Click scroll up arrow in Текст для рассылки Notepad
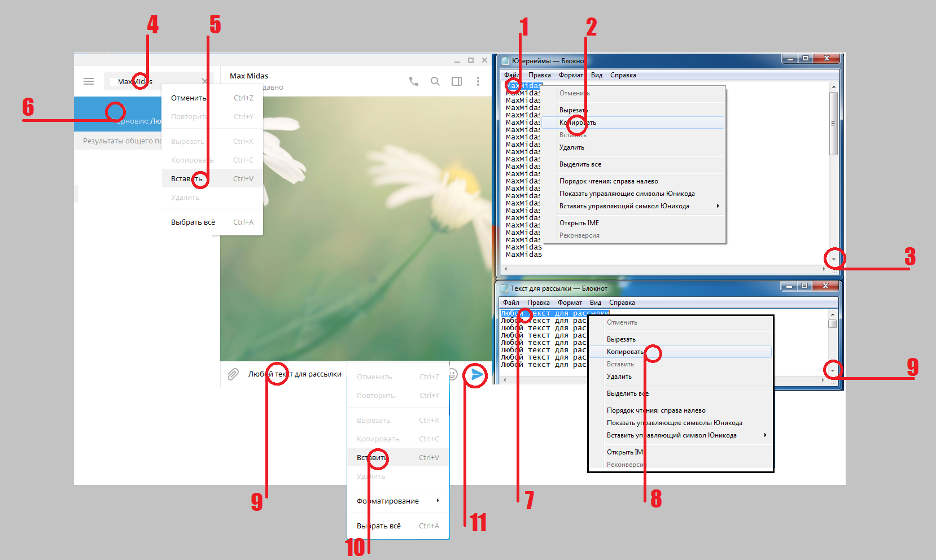 pyautogui.click(x=833, y=314)
